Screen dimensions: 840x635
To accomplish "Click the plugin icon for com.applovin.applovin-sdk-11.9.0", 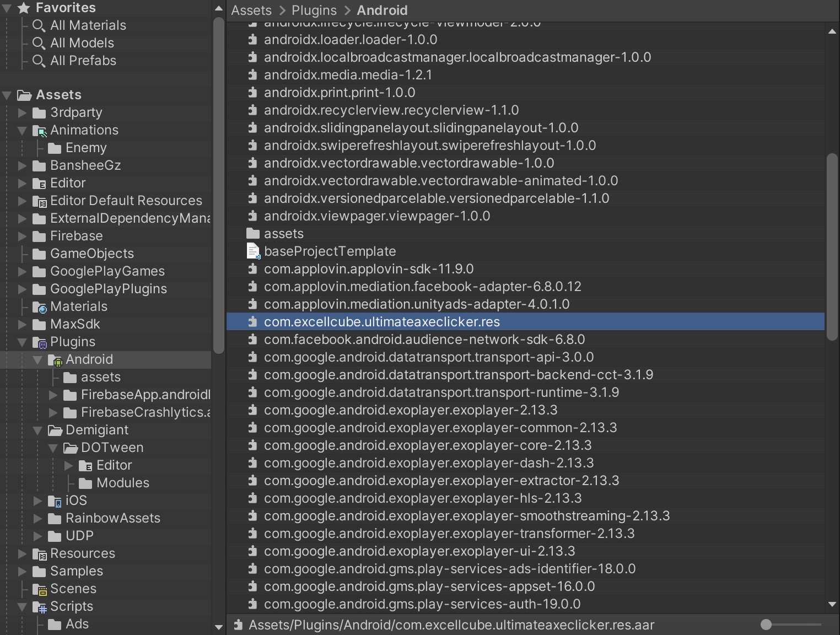I will (252, 269).
